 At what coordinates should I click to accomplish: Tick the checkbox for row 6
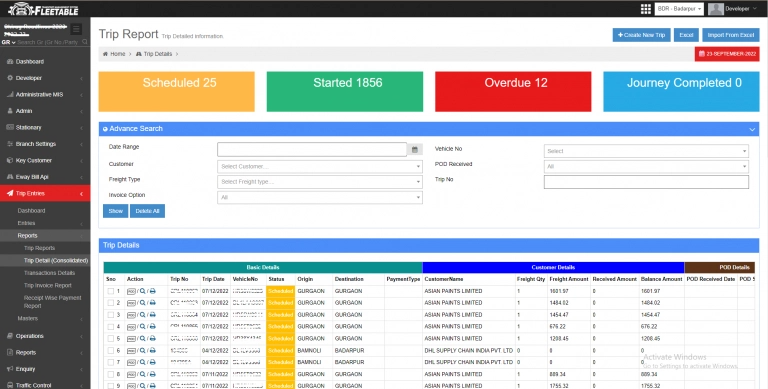pos(111,350)
